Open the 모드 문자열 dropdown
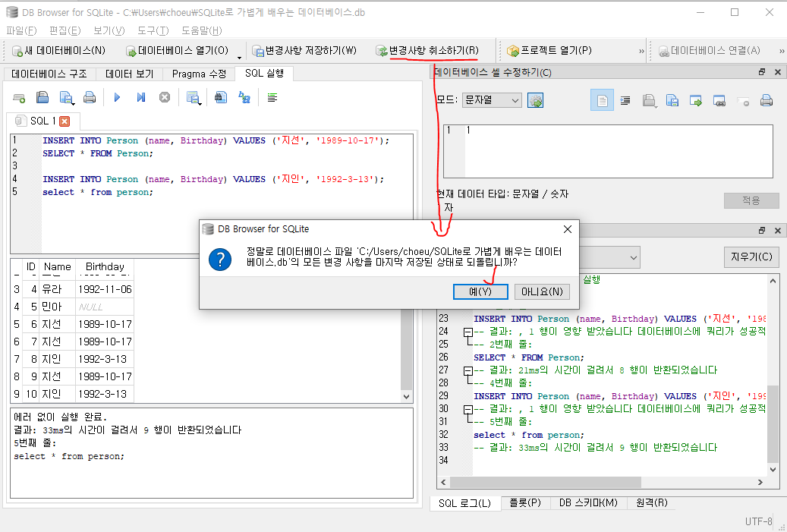 click(x=491, y=100)
